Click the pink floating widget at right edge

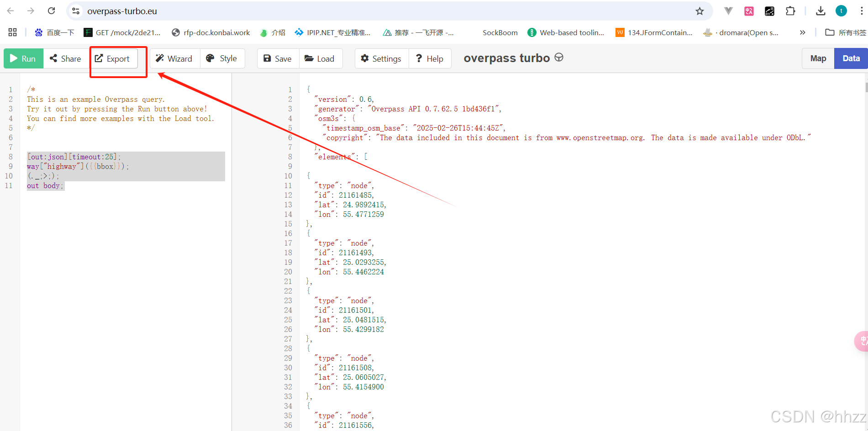(862, 341)
